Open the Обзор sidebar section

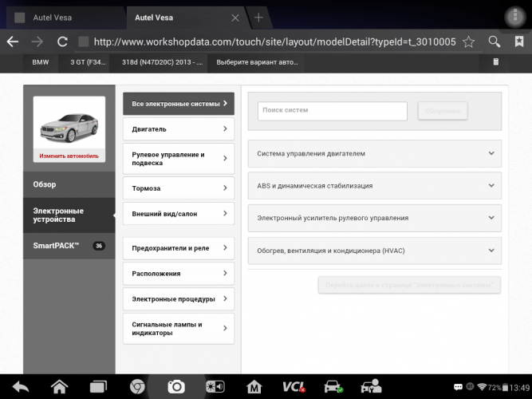pyautogui.click(x=69, y=184)
